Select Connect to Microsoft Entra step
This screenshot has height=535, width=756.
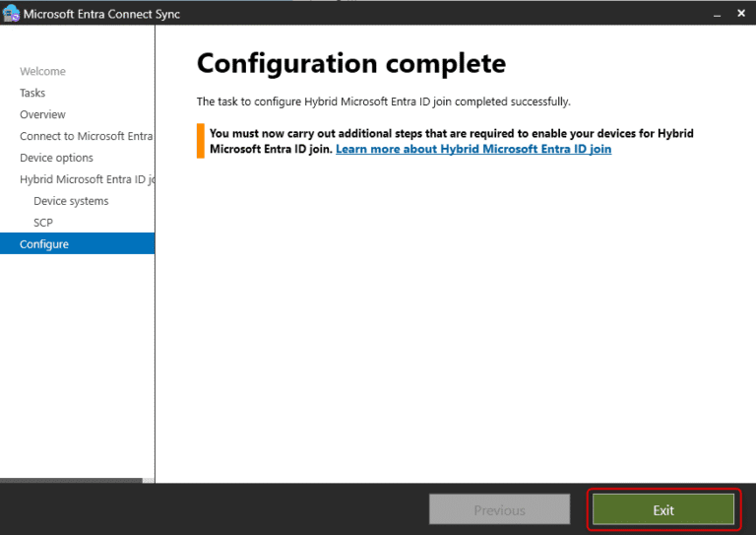pos(86,136)
